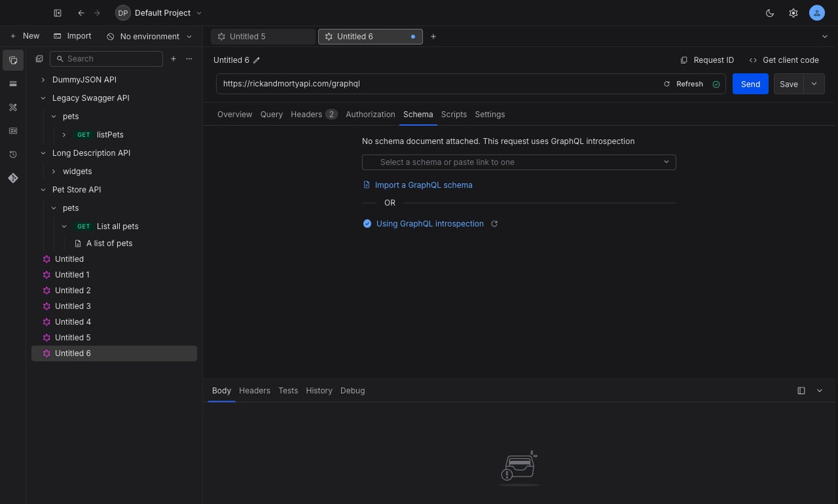Go back with the left arrow

81,13
